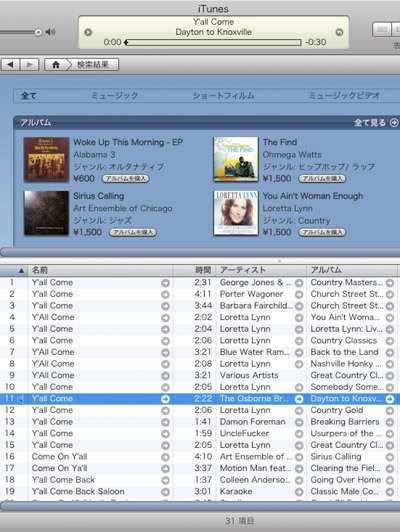The height and width of the screenshot is (532, 400).
Task: Click the speaker volume icon
Action: tap(51, 32)
